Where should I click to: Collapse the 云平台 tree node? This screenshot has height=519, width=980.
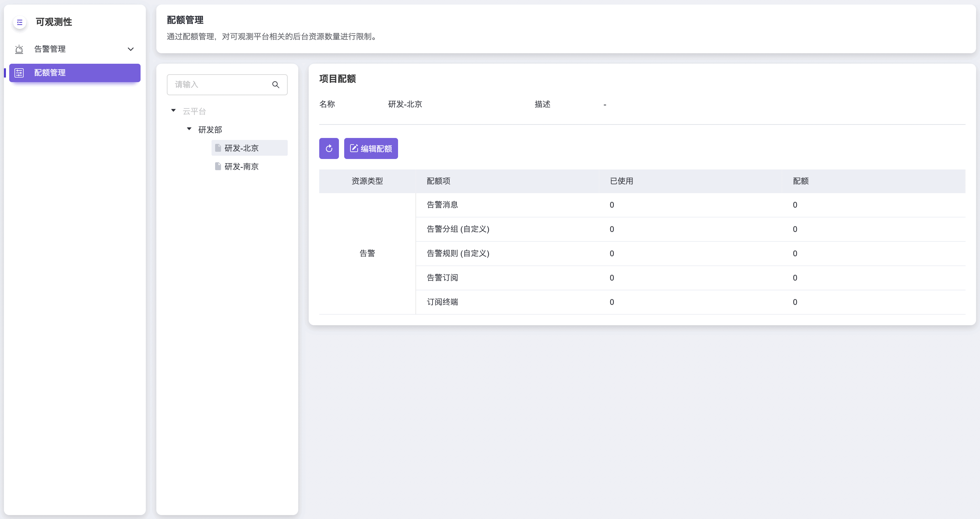click(x=173, y=111)
